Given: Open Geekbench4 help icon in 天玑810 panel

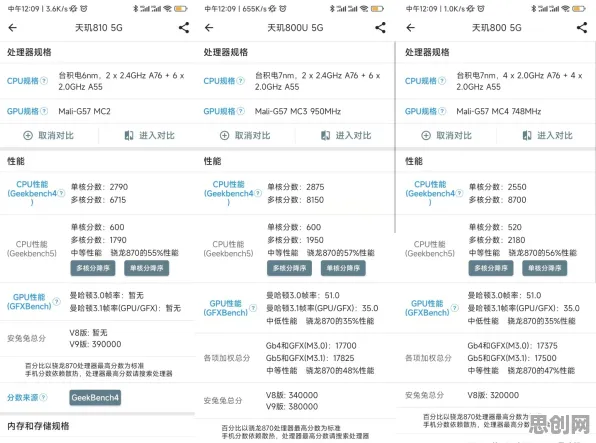Looking at the screenshot, I should [61, 193].
